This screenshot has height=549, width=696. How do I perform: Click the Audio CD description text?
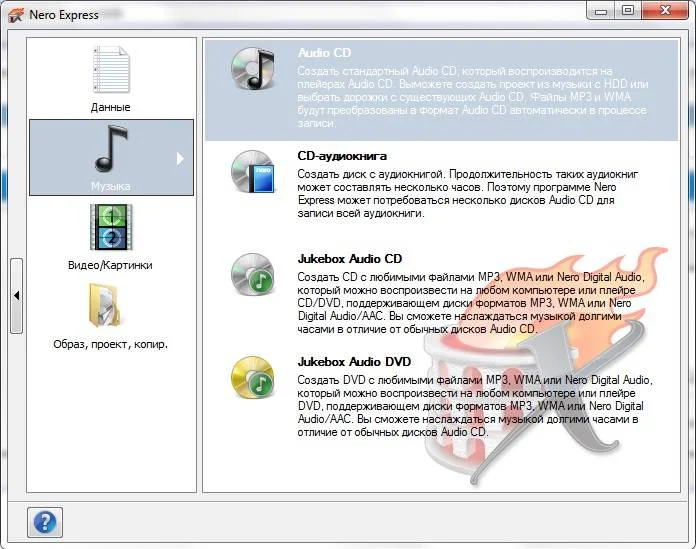click(x=473, y=97)
